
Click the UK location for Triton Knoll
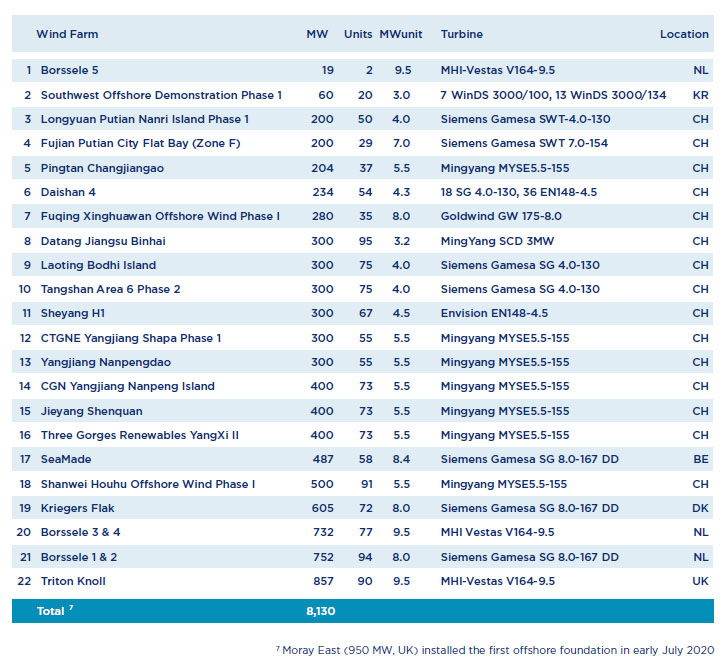tap(700, 581)
